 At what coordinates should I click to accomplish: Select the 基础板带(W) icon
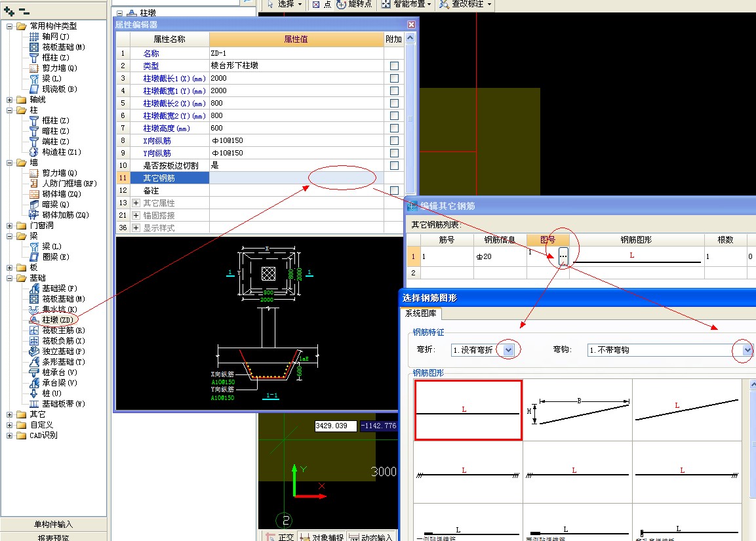point(33,404)
